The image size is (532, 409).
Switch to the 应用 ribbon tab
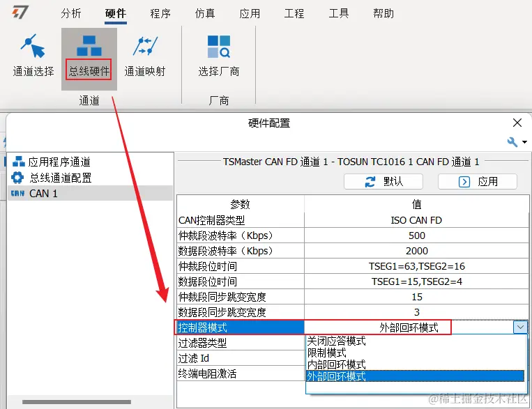coord(250,13)
